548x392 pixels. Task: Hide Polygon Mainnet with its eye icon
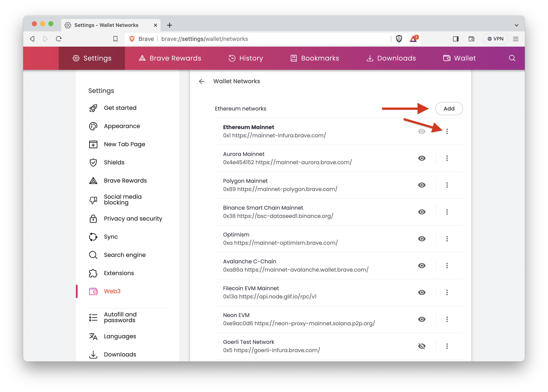tap(422, 185)
